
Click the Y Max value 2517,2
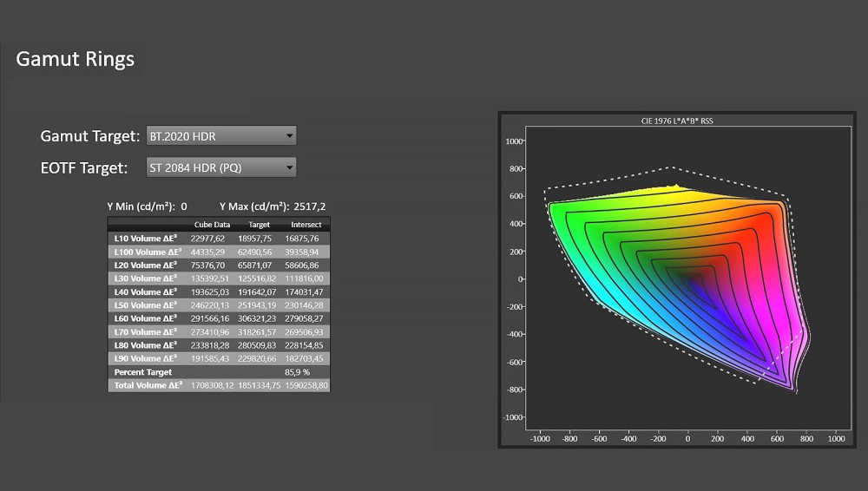click(x=310, y=206)
